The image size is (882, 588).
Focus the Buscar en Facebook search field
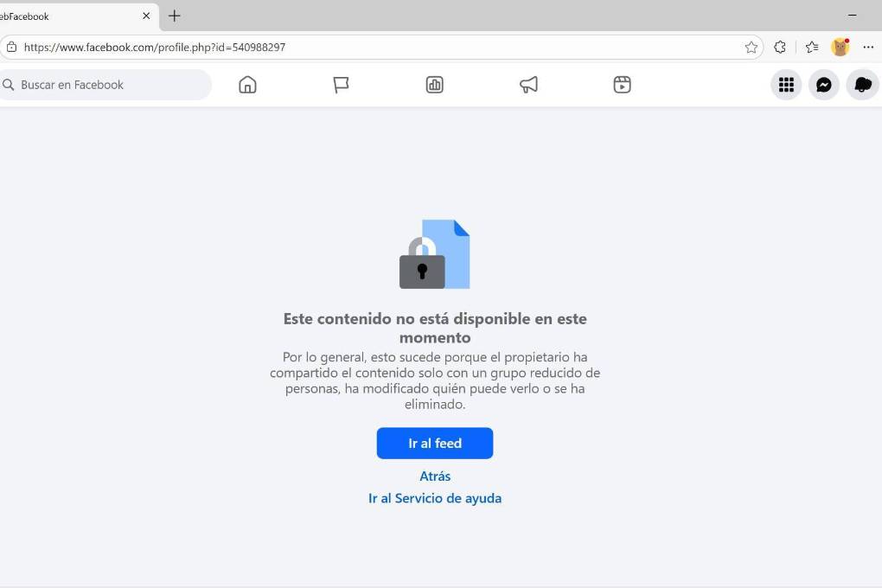pyautogui.click(x=104, y=85)
